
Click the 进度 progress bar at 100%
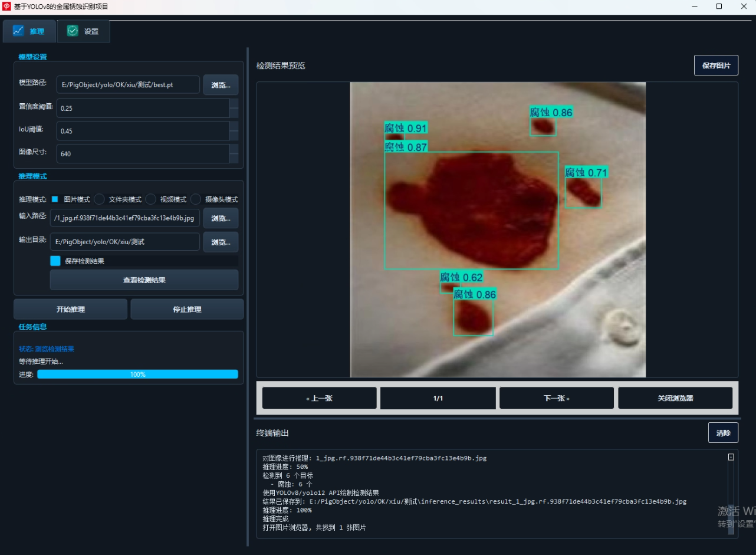(x=137, y=375)
